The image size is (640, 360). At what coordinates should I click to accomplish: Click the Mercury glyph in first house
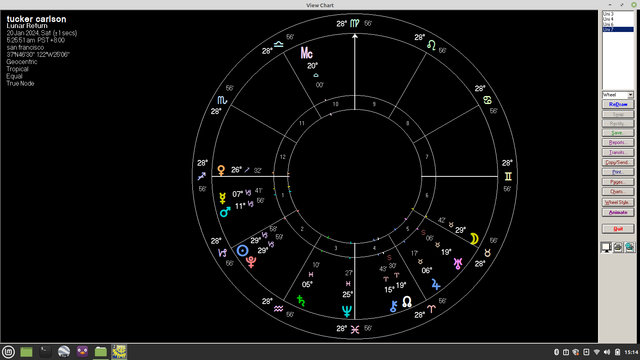pyautogui.click(x=223, y=198)
